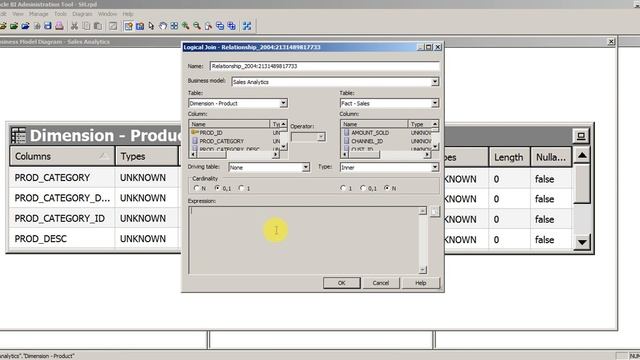Select PROD_CATEGORY in the dialog column list
This screenshot has width=640, height=360.
coord(222,141)
